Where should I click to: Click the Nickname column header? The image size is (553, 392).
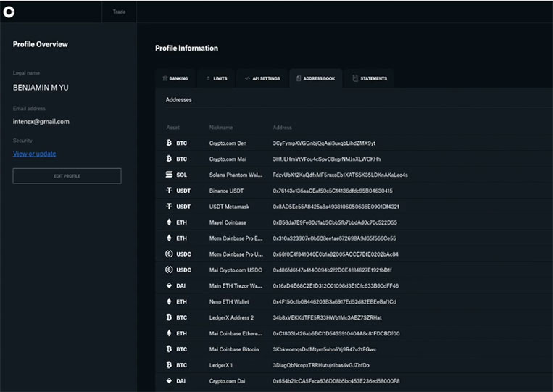(221, 128)
